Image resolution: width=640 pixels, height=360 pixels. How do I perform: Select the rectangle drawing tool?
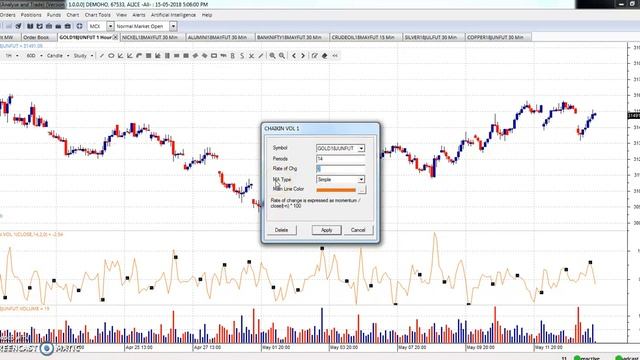coord(214,56)
